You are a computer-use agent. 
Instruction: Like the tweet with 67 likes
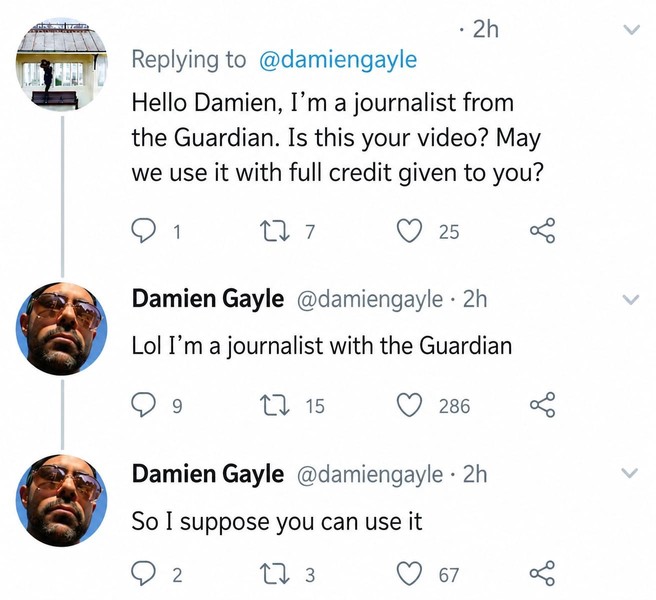[409, 574]
